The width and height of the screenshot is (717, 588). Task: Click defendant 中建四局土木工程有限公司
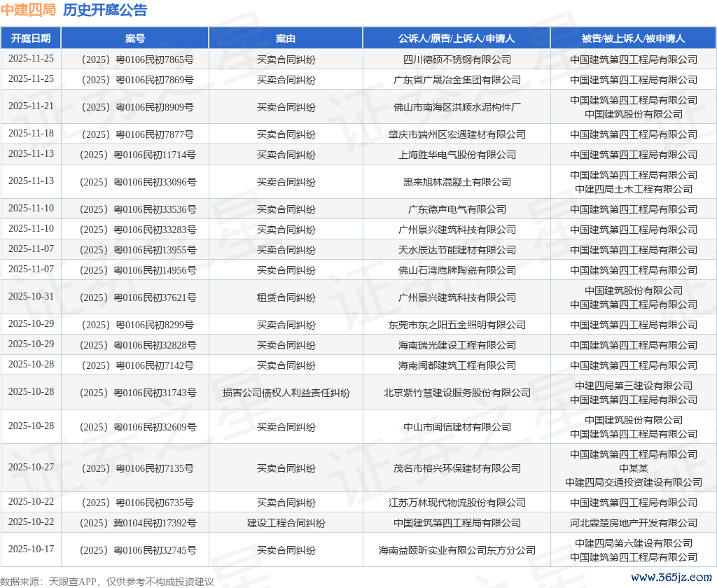tap(634, 189)
